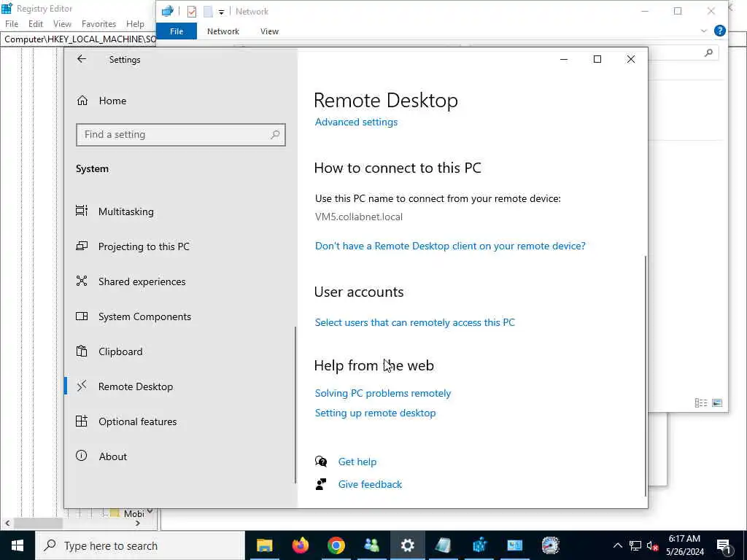The image size is (747, 560).
Task: Open Projecting to this PC settings
Action: [144, 246]
